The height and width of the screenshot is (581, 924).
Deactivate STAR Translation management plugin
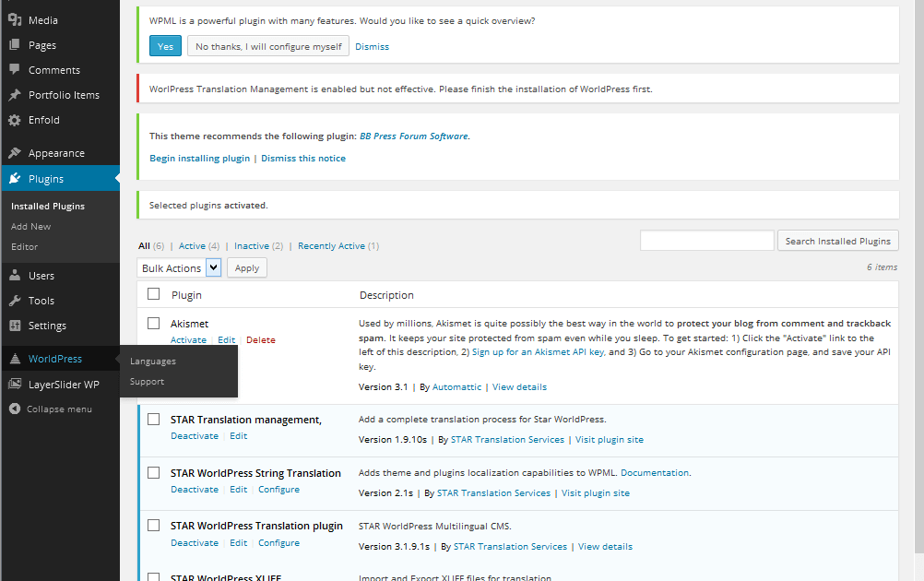point(195,436)
